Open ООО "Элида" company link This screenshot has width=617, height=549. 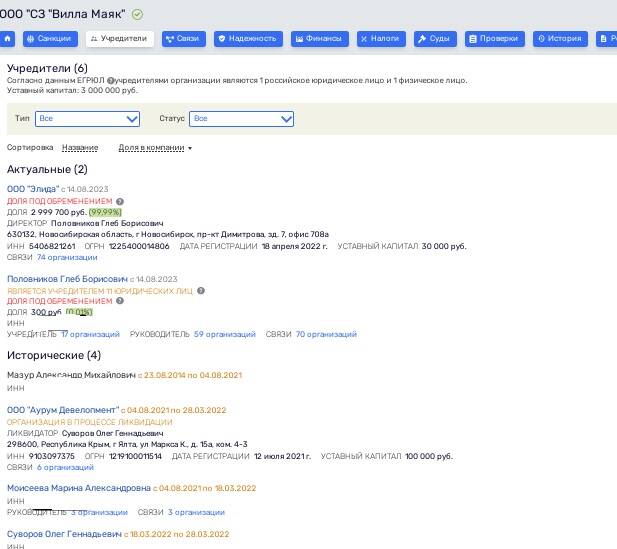tap(33, 189)
